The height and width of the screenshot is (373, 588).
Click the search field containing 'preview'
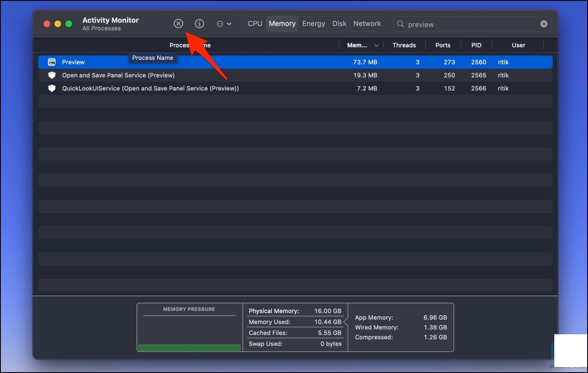click(472, 24)
